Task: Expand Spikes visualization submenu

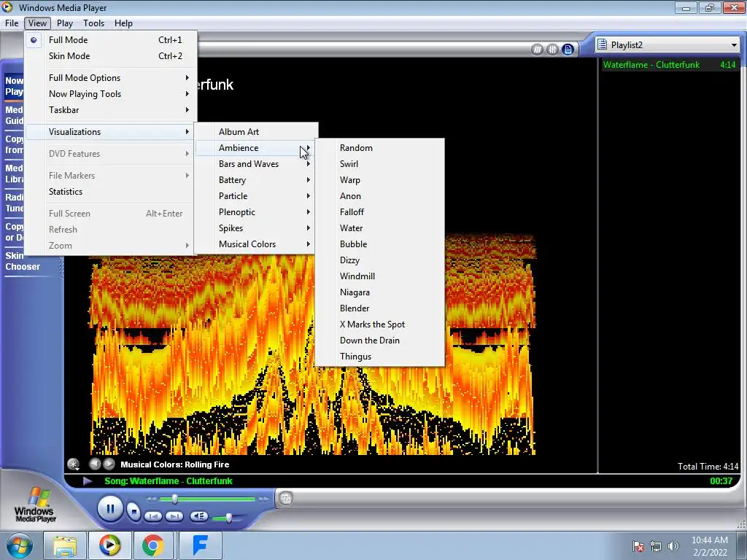Action: (x=256, y=228)
